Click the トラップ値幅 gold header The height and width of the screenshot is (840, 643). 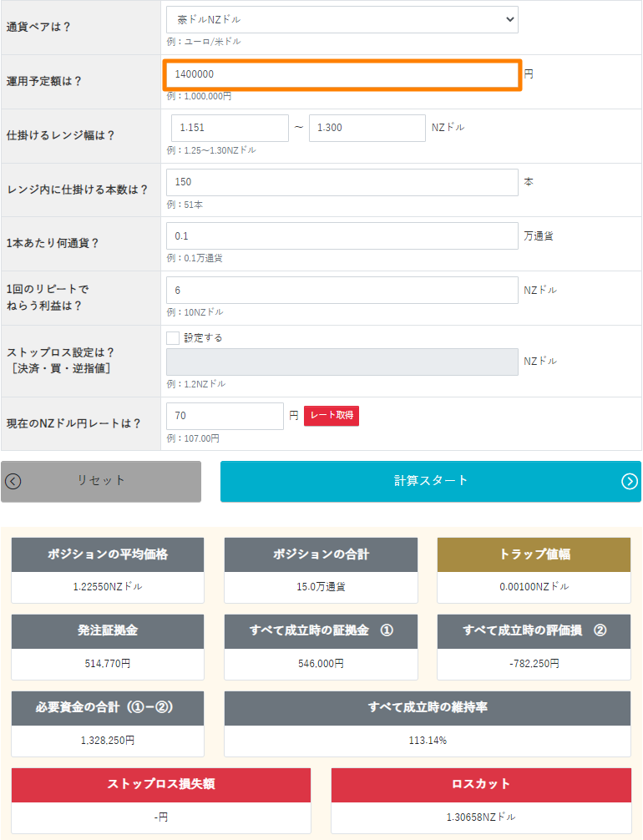(x=534, y=554)
